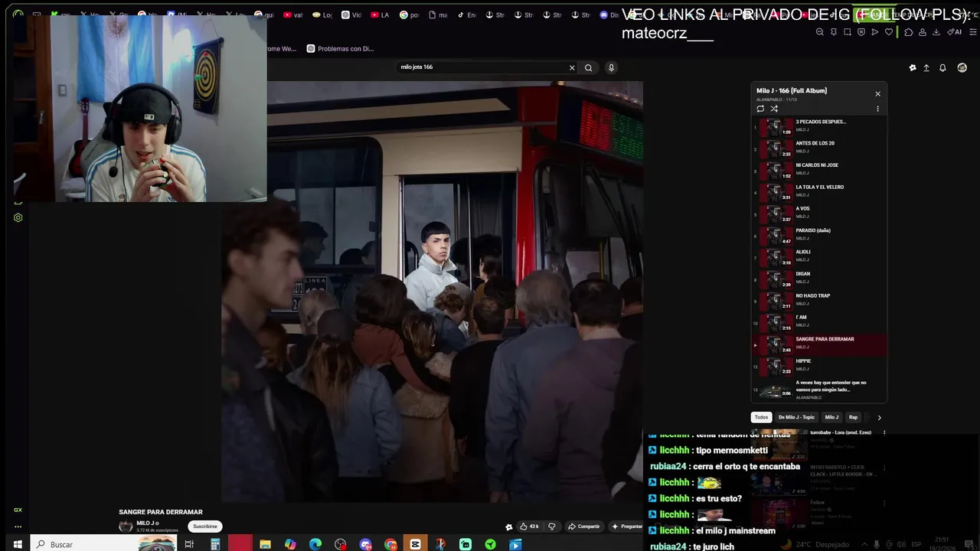980x551 pixels.
Task: Open options for the turrobaby - Lara suggestion
Action: pos(884,433)
